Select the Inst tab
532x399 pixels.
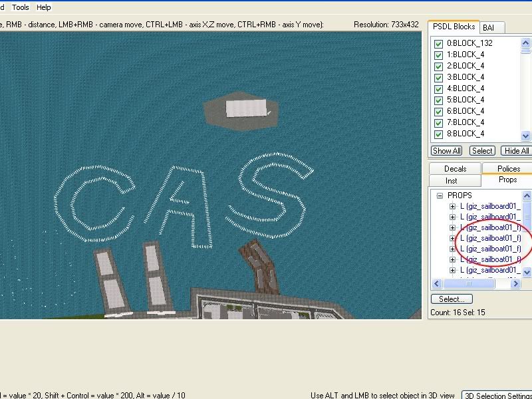click(x=452, y=181)
